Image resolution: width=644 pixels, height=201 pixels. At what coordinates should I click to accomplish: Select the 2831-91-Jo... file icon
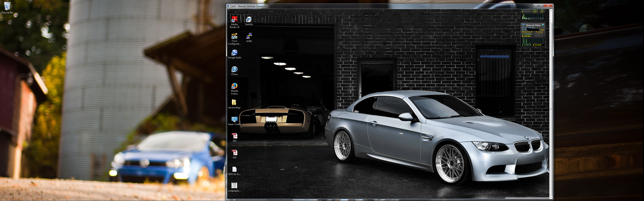pos(234,171)
